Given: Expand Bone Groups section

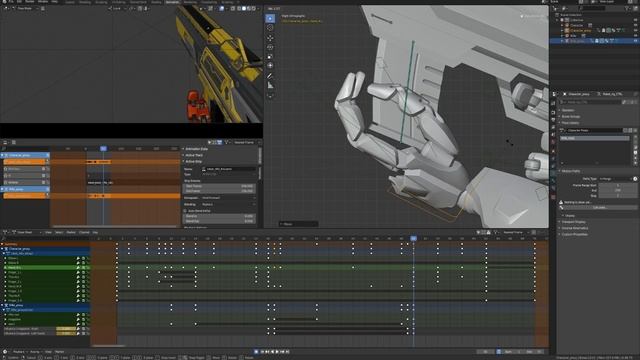Looking at the screenshot, I should pyautogui.click(x=571, y=116).
